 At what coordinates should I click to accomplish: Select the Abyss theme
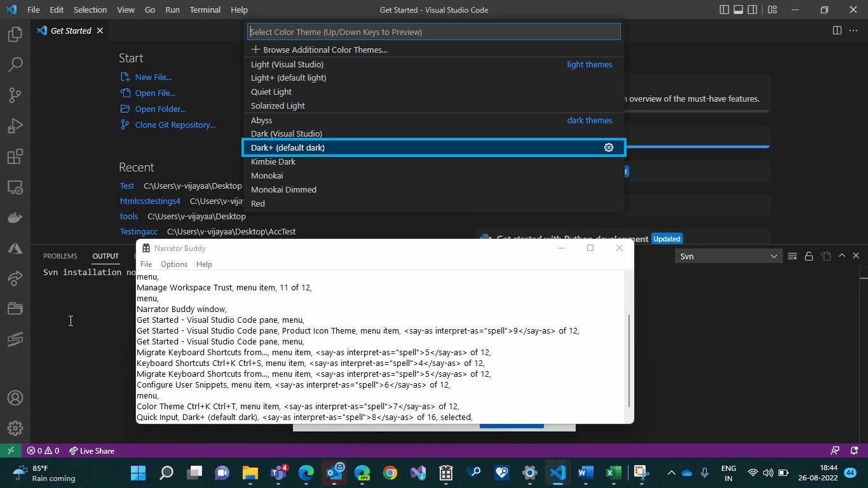click(x=434, y=120)
